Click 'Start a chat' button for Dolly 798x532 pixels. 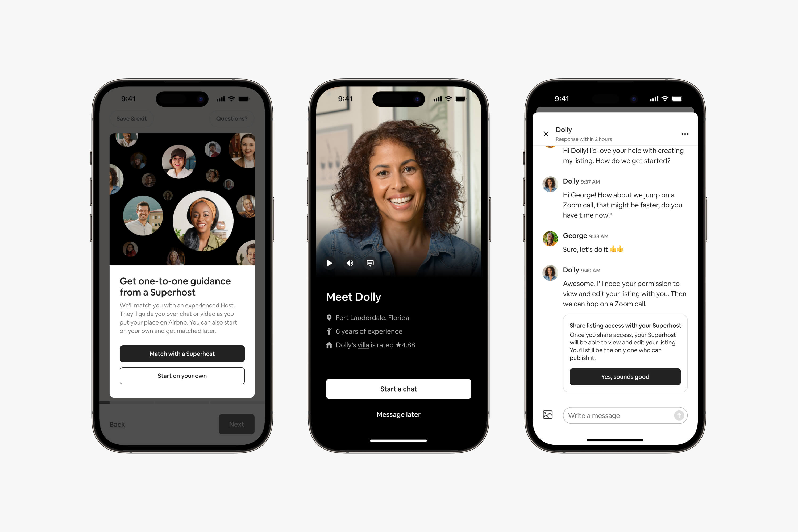(x=399, y=388)
